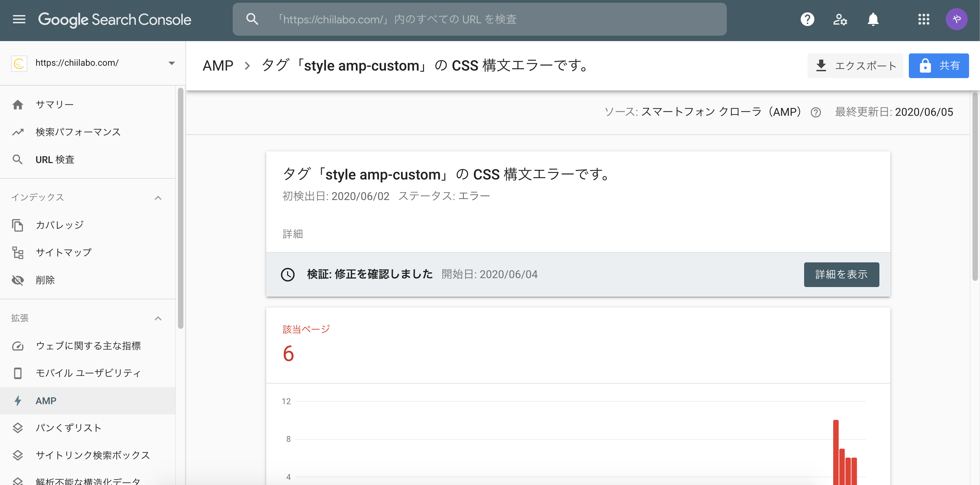
Task: Click the purple account avatar
Action: click(x=956, y=20)
